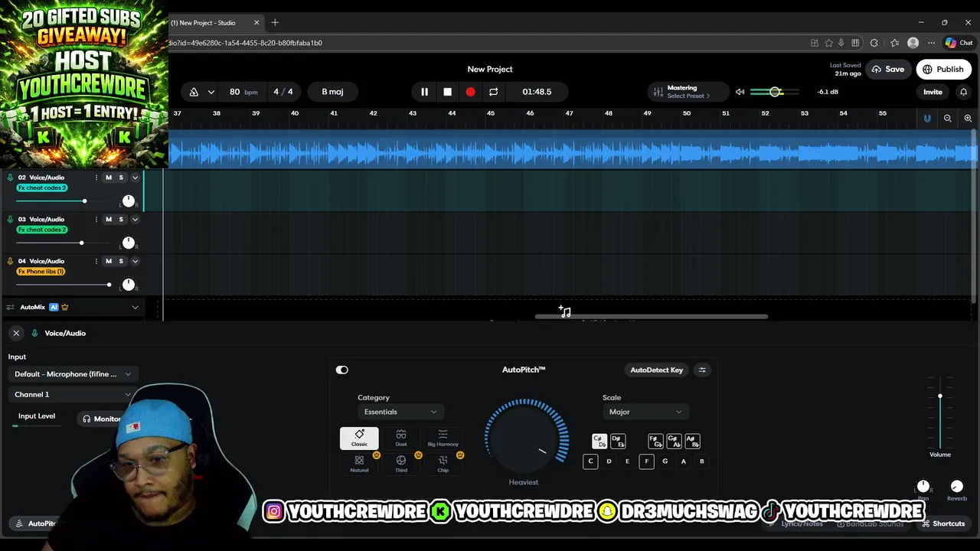Screen dimensions: 980x551
Task: Open notifications bell
Action: (x=963, y=92)
